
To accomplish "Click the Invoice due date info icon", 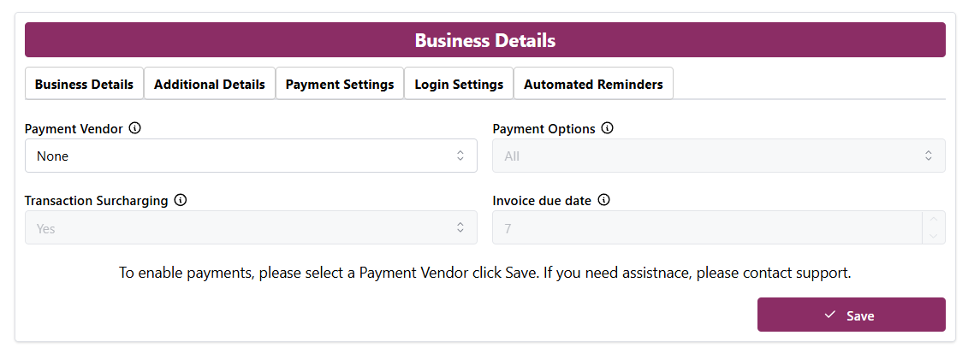I will tap(603, 201).
